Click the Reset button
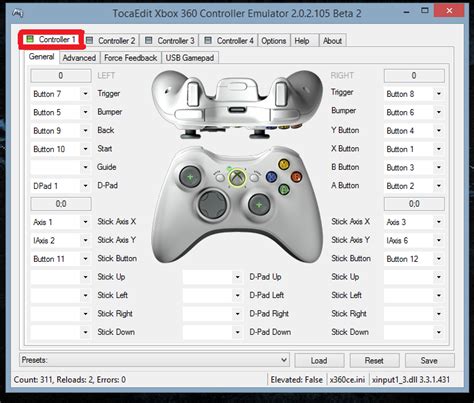474x403 pixels. point(374,360)
